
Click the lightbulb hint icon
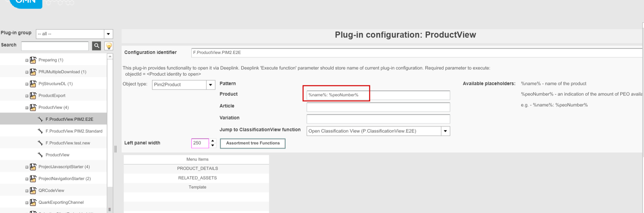coord(109,46)
